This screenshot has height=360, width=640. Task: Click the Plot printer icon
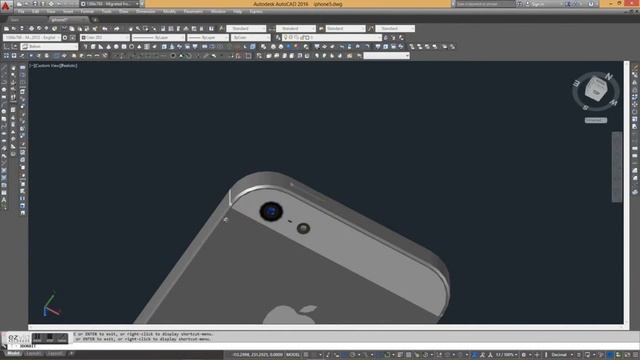pos(32,29)
